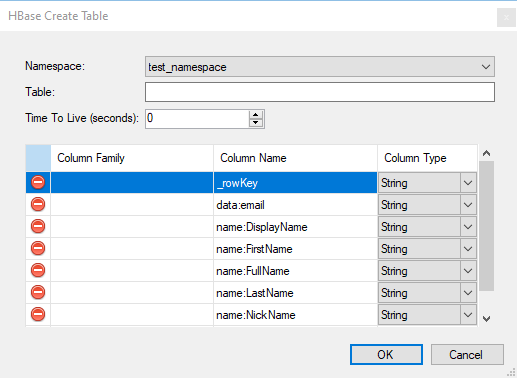
Task: Delete the name:LastName row with red icon
Action: coord(38,292)
